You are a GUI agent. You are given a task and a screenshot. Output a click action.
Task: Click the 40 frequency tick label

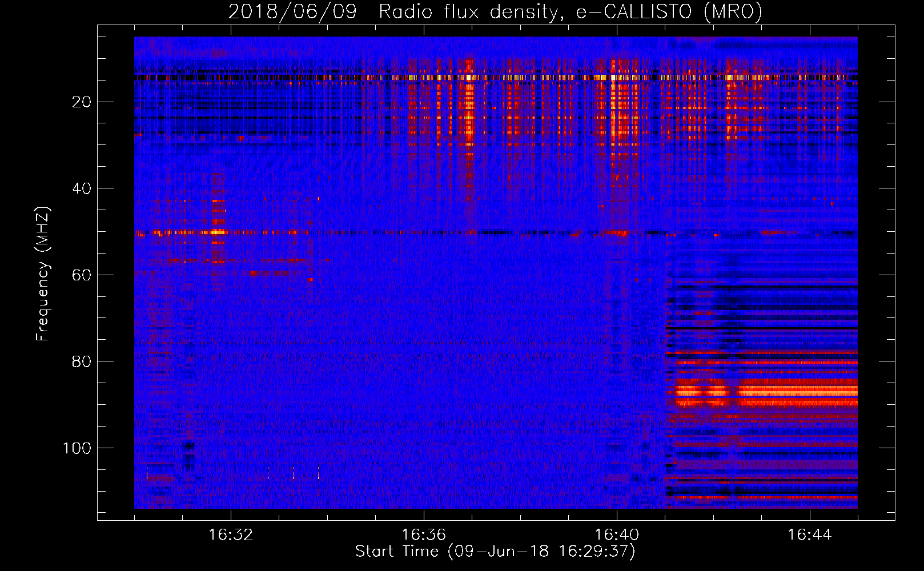pyautogui.click(x=82, y=188)
